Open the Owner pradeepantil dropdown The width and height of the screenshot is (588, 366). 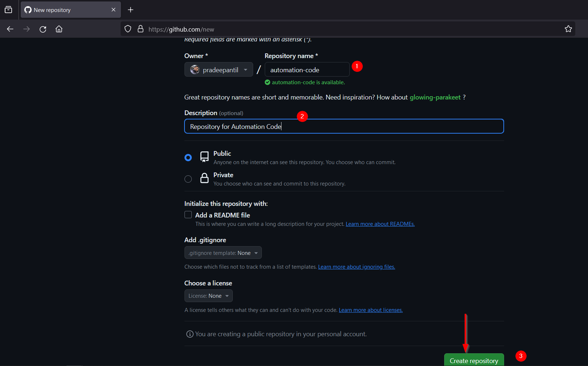click(219, 69)
